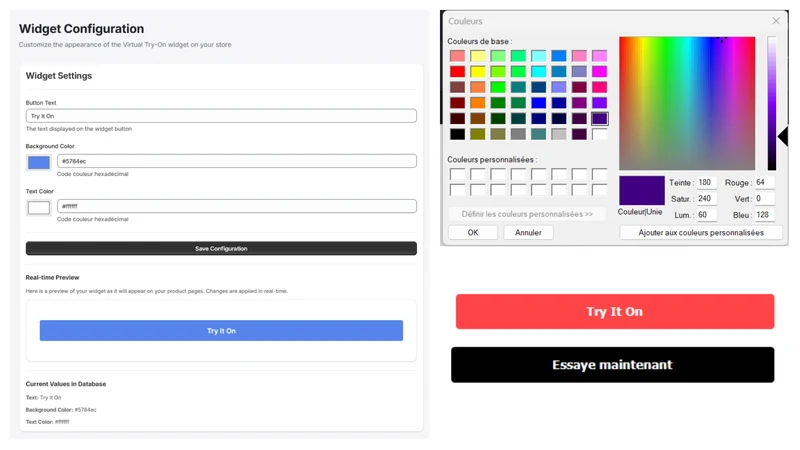This screenshot has width=800, height=450.
Task: Select the olive basic color swatch
Action: 478,134
